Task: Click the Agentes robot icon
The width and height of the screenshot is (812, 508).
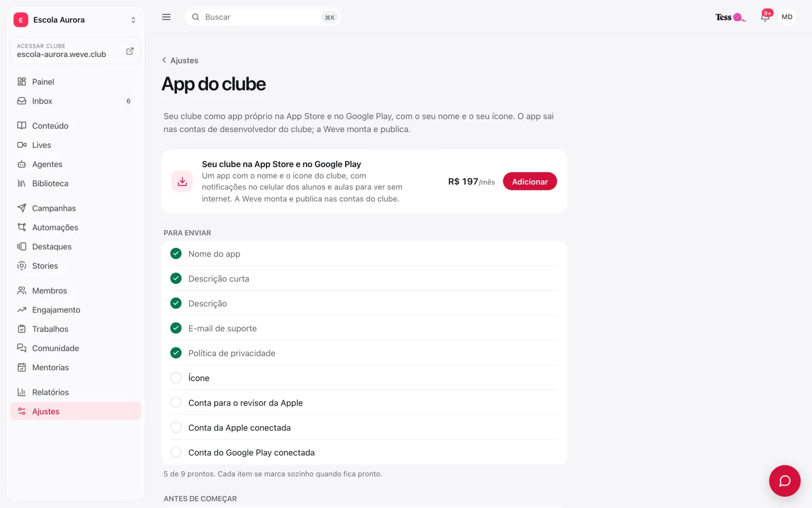Action: tap(22, 164)
